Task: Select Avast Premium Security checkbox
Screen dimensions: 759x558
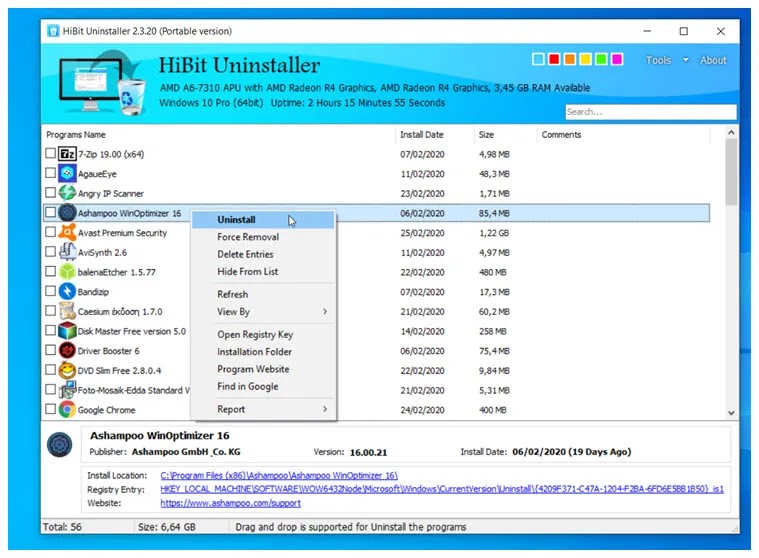Action: point(50,232)
